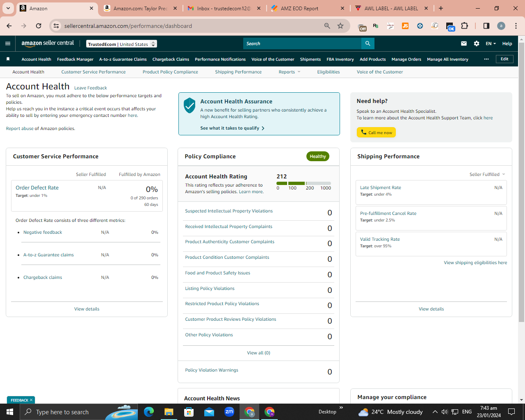Open the Windows Start menu
This screenshot has width=525, height=420.
tap(10, 412)
